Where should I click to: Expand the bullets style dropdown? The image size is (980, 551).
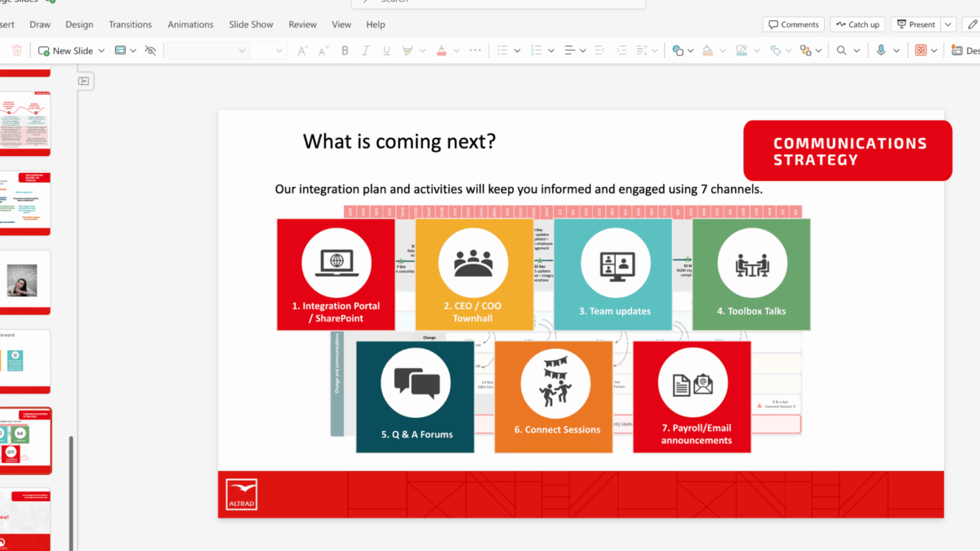pyautogui.click(x=517, y=51)
